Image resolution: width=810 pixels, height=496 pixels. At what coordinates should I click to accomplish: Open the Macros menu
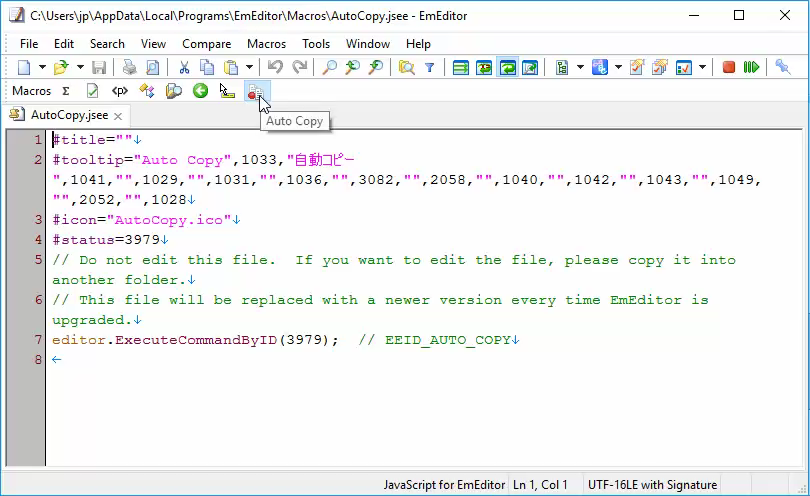tap(267, 44)
